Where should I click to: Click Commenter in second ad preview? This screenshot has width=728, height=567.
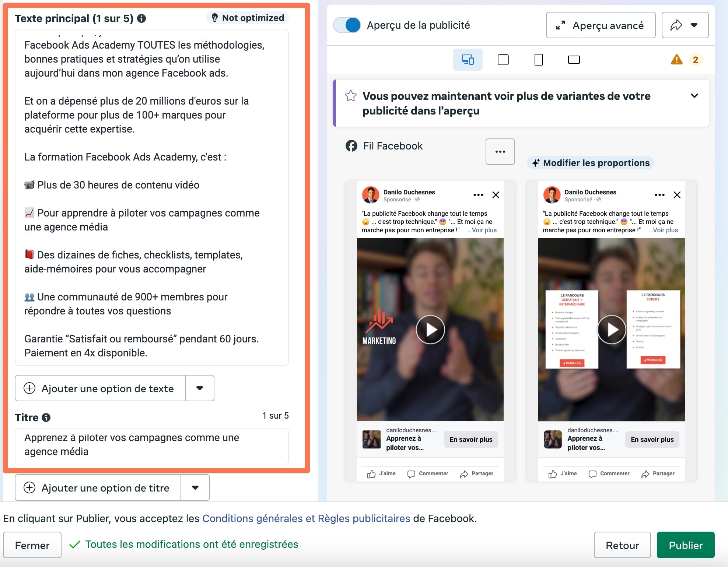(x=609, y=473)
